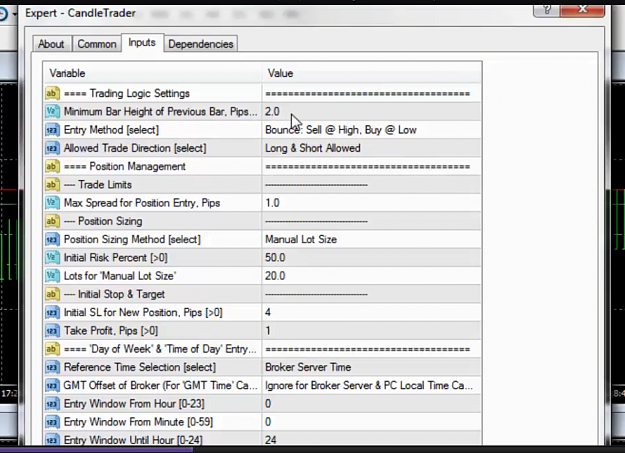
Task: Select the Take Profit, Pips [>0] label
Action: pos(111,331)
